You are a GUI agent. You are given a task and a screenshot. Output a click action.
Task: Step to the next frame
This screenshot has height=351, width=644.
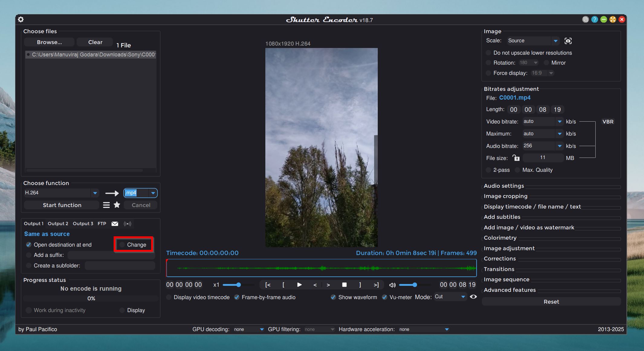tap(328, 285)
